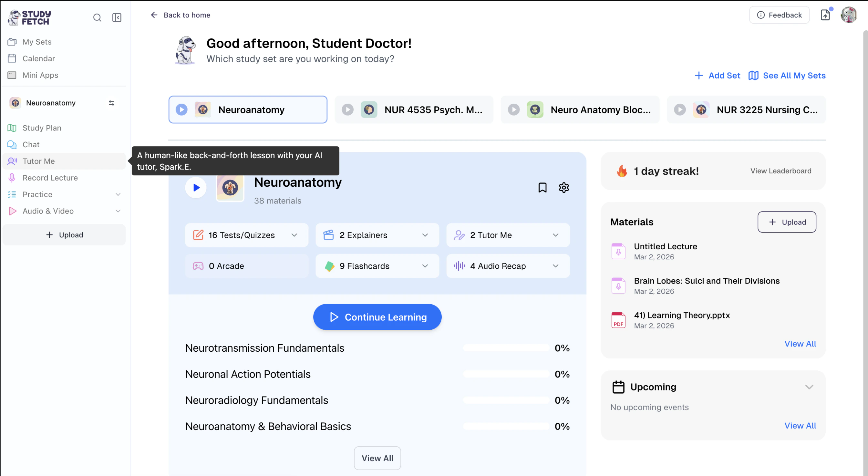Collapse the sidebar with panel icon

117,17
